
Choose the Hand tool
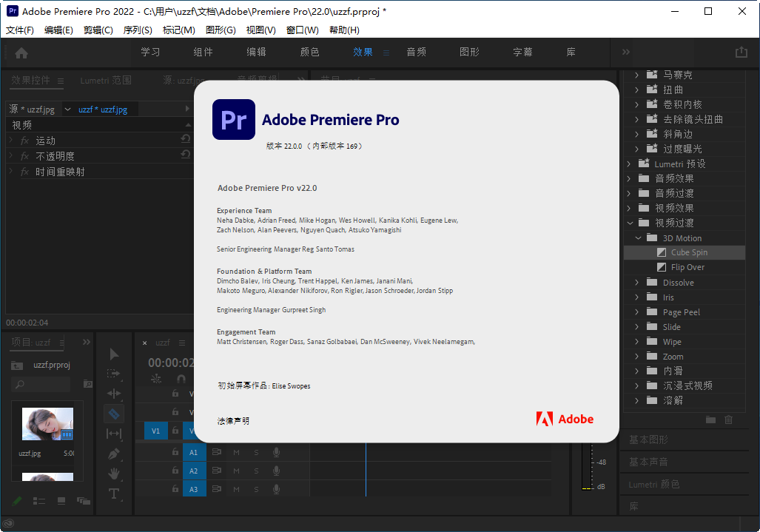pos(114,472)
